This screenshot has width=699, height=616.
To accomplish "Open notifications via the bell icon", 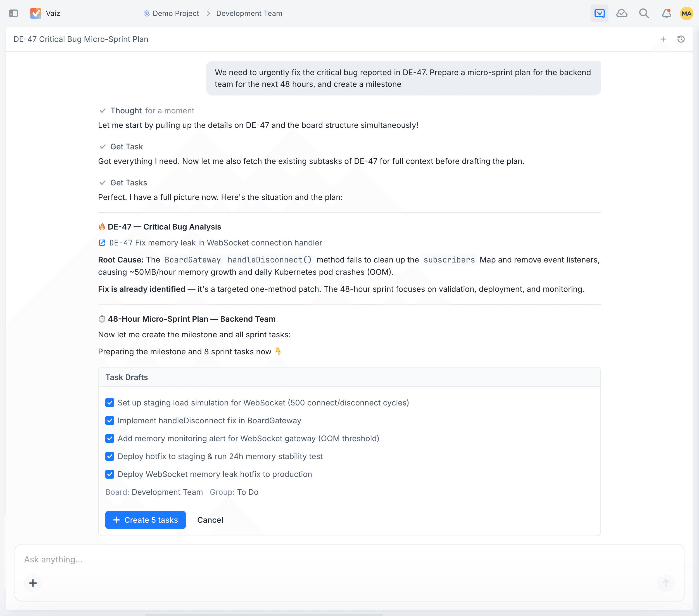I will point(666,13).
